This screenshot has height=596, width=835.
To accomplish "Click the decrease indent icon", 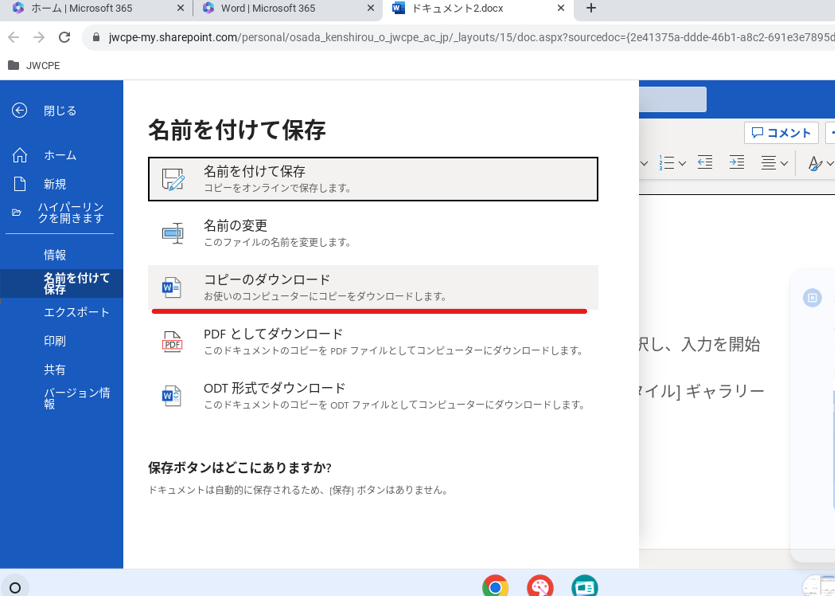I will [705, 162].
